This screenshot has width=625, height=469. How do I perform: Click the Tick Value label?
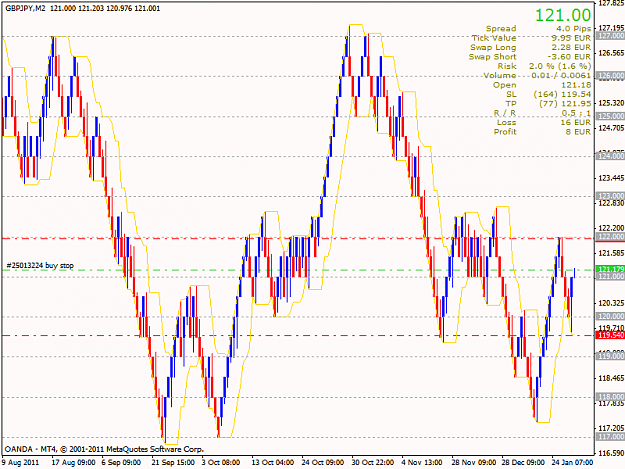pyautogui.click(x=494, y=38)
